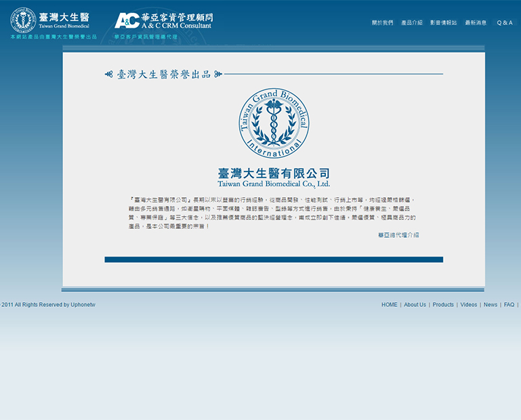Click the Taiwan Grand Biomedical Co., Ltd. text
Viewport: 521px width, 420px height.
point(274,184)
